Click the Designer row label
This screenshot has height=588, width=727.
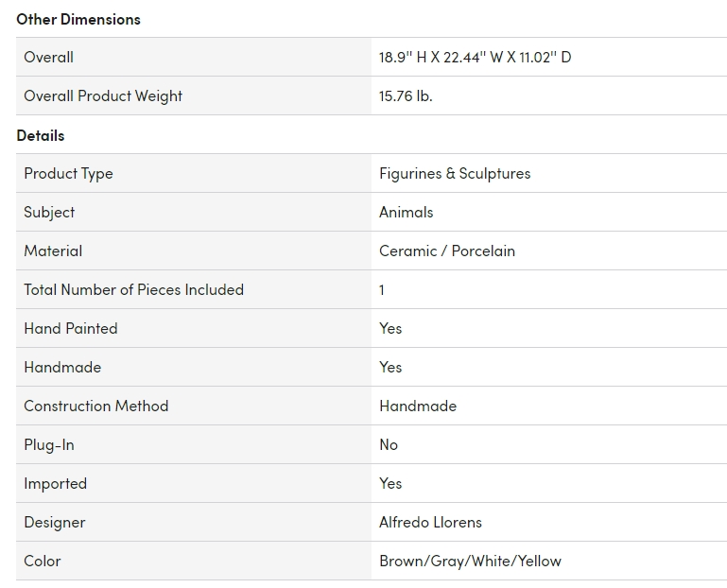click(x=55, y=522)
